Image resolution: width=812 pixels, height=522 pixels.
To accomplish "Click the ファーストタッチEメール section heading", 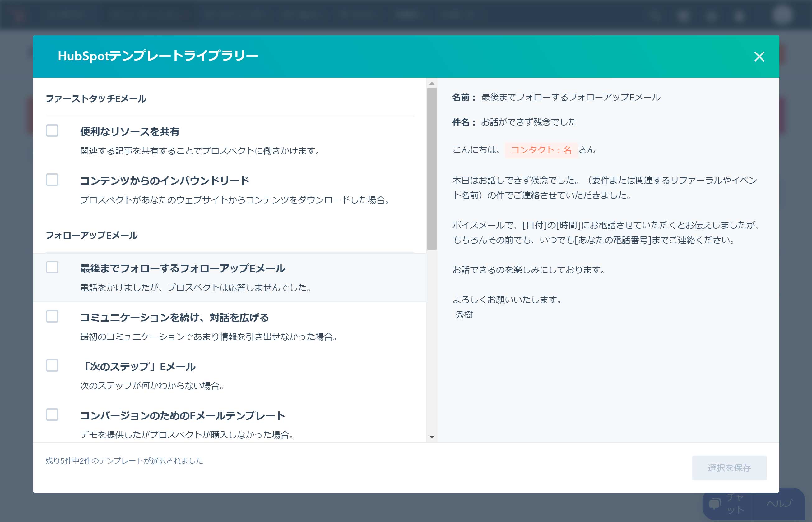I will coord(96,98).
